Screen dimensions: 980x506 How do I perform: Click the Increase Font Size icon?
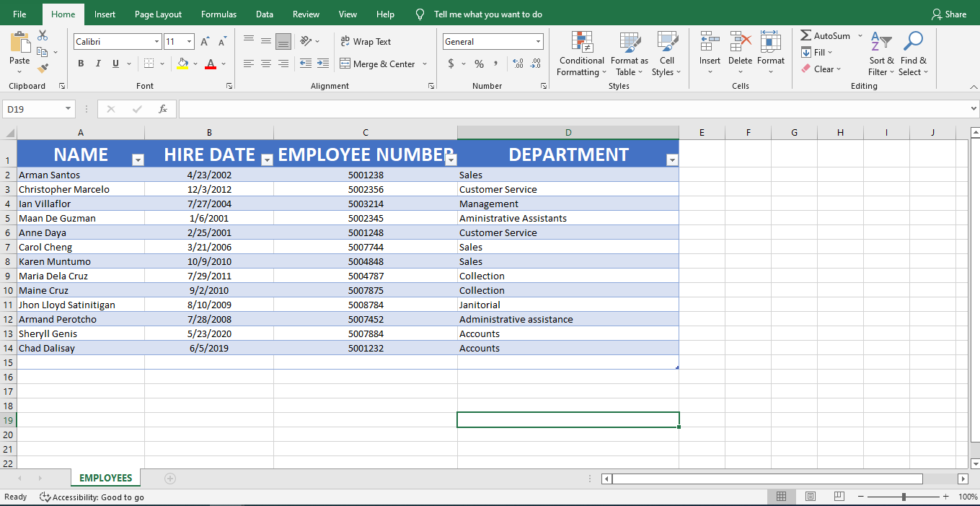pos(206,42)
